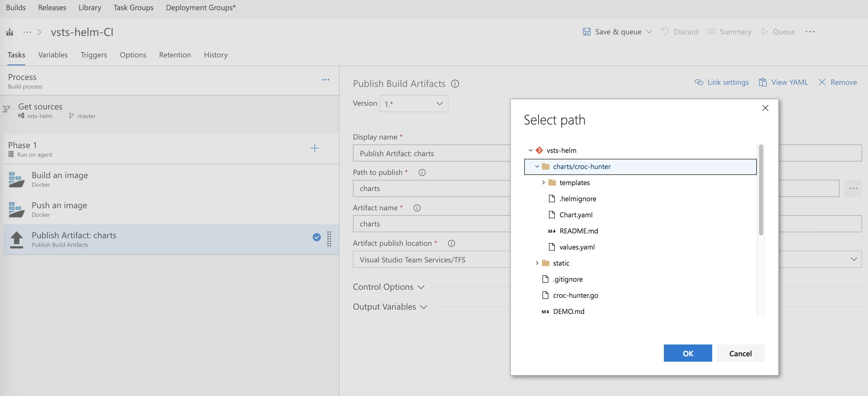Switch to the Variables tab
868x396 pixels.
pyautogui.click(x=53, y=55)
